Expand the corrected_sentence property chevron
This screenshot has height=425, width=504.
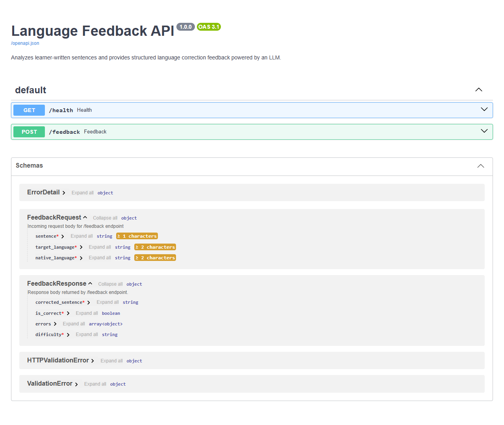click(89, 303)
